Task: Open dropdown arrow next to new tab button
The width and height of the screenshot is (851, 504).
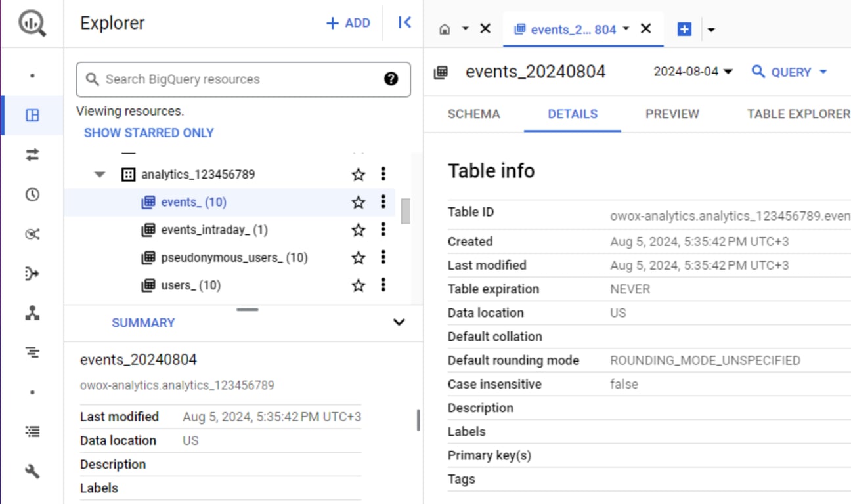Action: [710, 30]
